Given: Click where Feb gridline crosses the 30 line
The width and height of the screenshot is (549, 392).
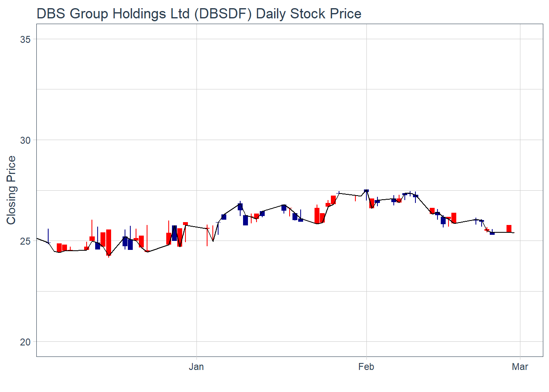Looking at the screenshot, I should tap(366, 140).
